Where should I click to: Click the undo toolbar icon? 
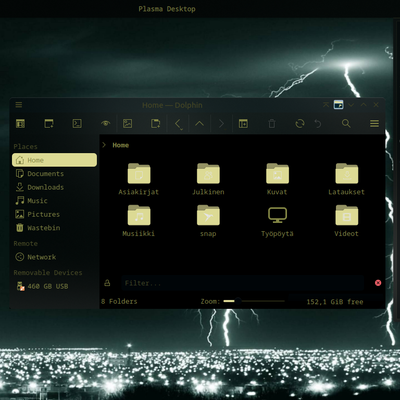pos(318,124)
